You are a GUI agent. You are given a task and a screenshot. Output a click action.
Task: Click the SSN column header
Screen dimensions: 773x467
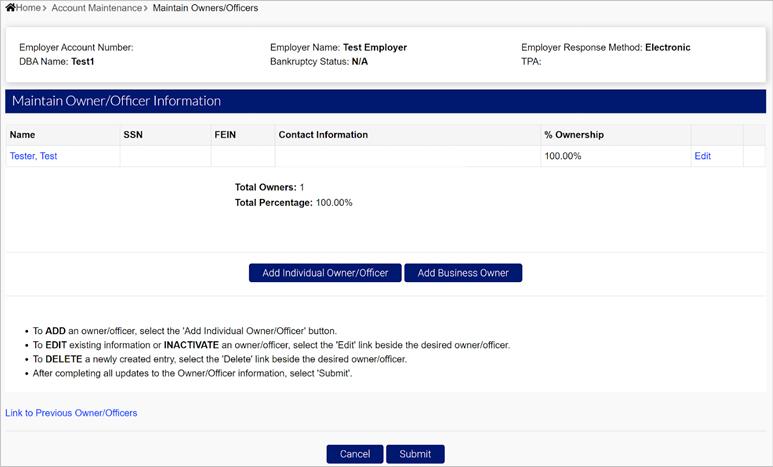[133, 134]
